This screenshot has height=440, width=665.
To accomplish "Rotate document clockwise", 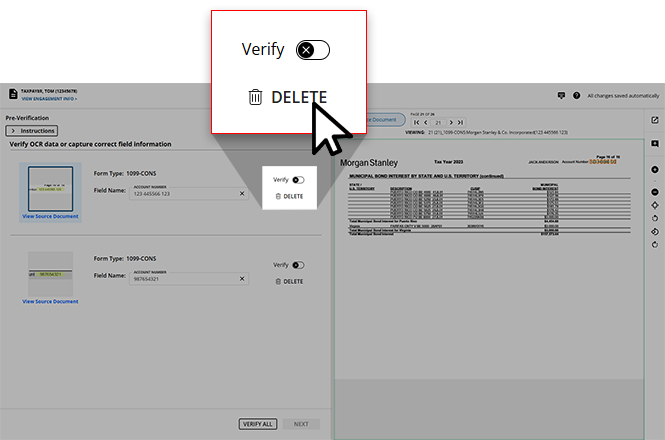I will (x=655, y=245).
